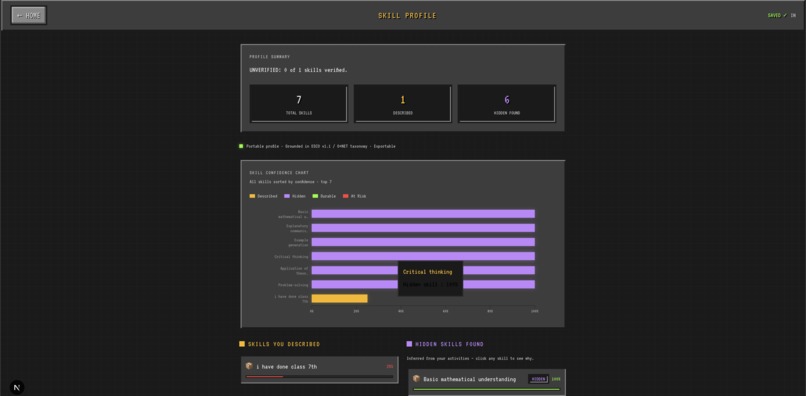The height and width of the screenshot is (396, 806).
Task: Click the Portable profile description line
Action: [x=321, y=146]
